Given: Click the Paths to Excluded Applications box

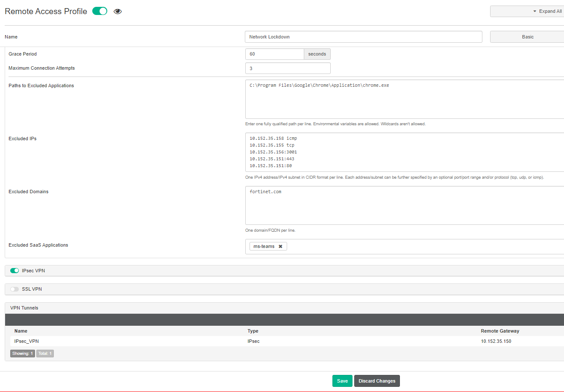Looking at the screenshot, I should pyautogui.click(x=405, y=99).
